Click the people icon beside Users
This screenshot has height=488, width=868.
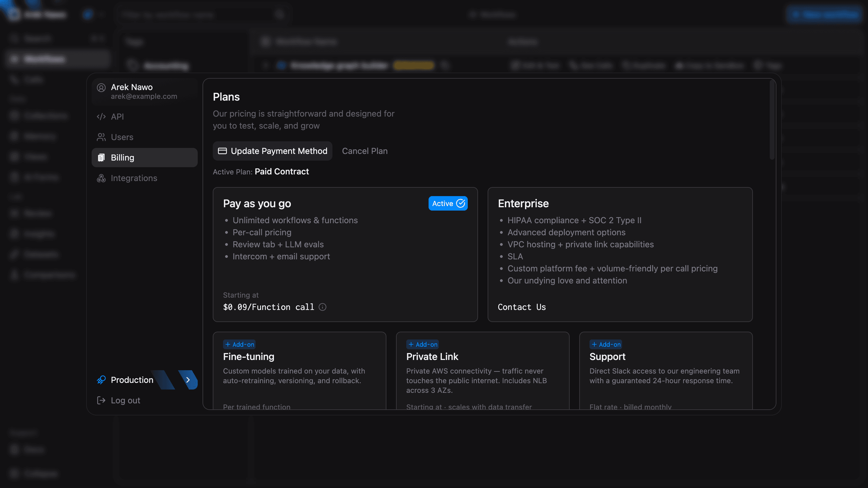tap(101, 137)
